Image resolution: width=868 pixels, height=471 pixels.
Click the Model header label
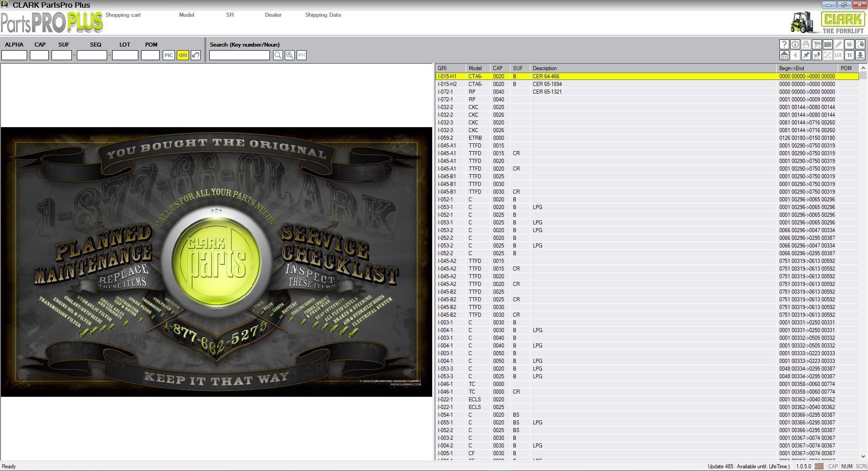click(186, 15)
